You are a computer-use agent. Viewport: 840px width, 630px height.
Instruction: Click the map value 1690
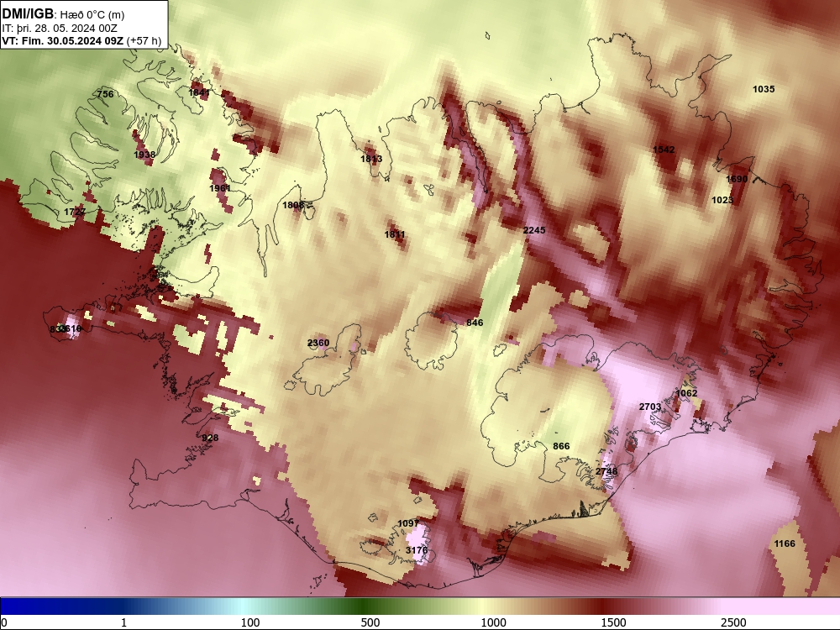point(737,179)
